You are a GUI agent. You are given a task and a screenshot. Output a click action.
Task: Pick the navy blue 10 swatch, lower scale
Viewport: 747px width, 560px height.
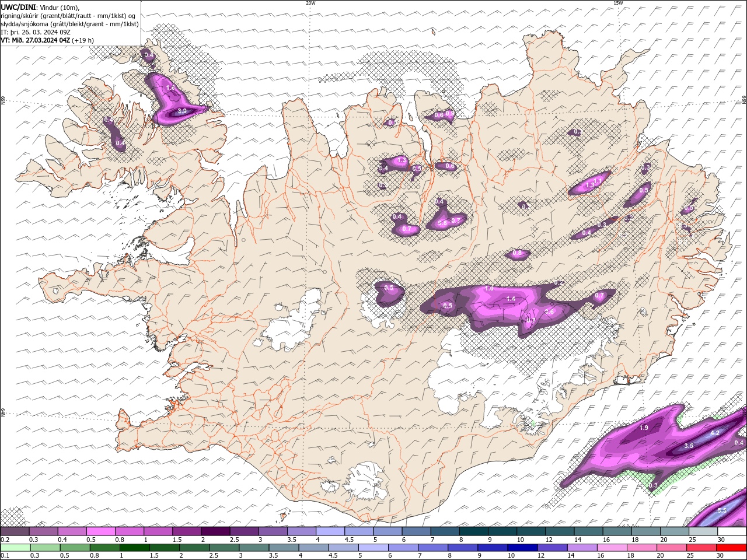522,548
